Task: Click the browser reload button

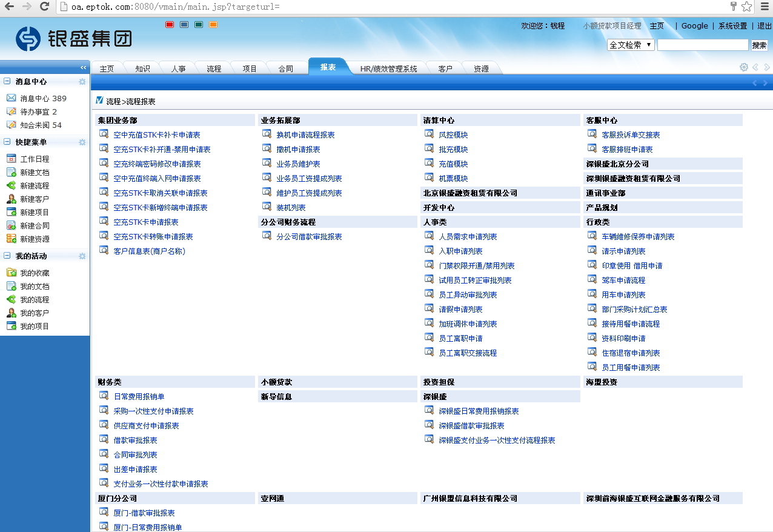Action: pyautogui.click(x=44, y=7)
